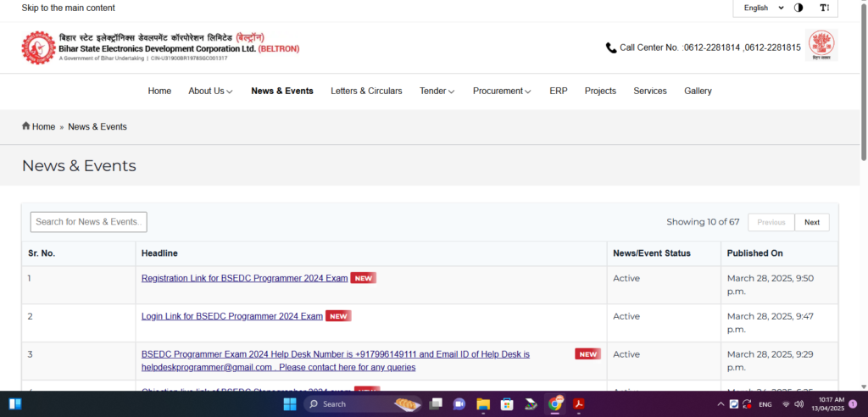
Task: Click the blue sync tray icon
Action: (734, 404)
